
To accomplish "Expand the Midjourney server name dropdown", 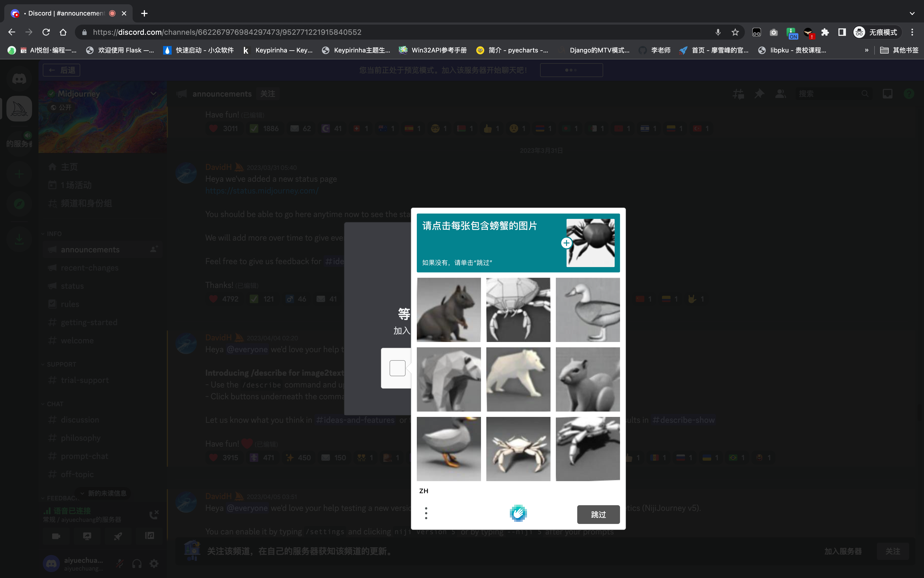I will pos(153,94).
